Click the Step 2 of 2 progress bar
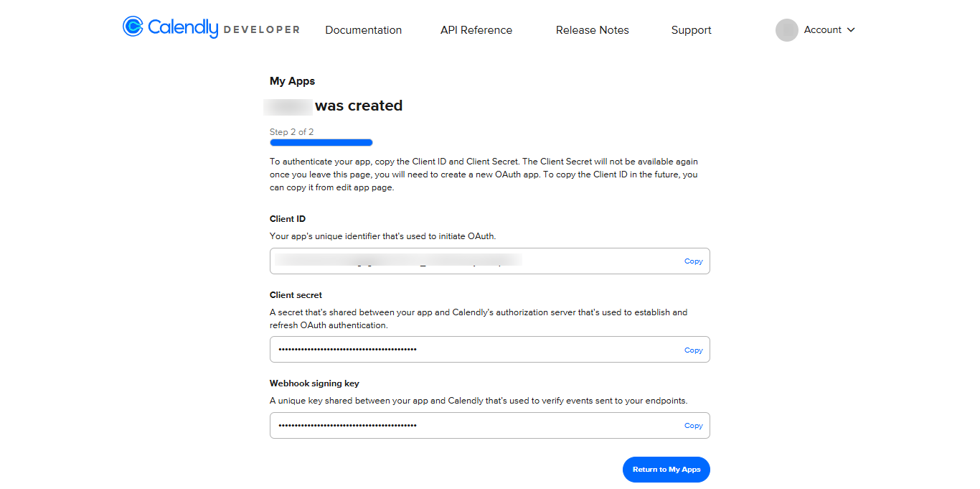980x489 pixels. 321,143
